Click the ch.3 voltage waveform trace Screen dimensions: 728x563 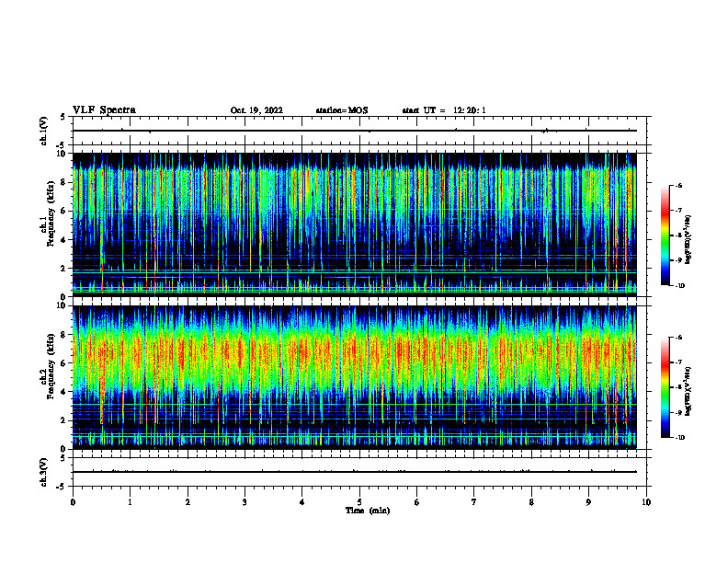tap(355, 472)
